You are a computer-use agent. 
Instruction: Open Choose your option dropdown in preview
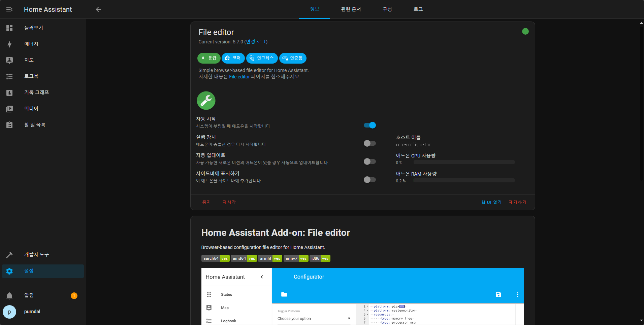pos(314,319)
